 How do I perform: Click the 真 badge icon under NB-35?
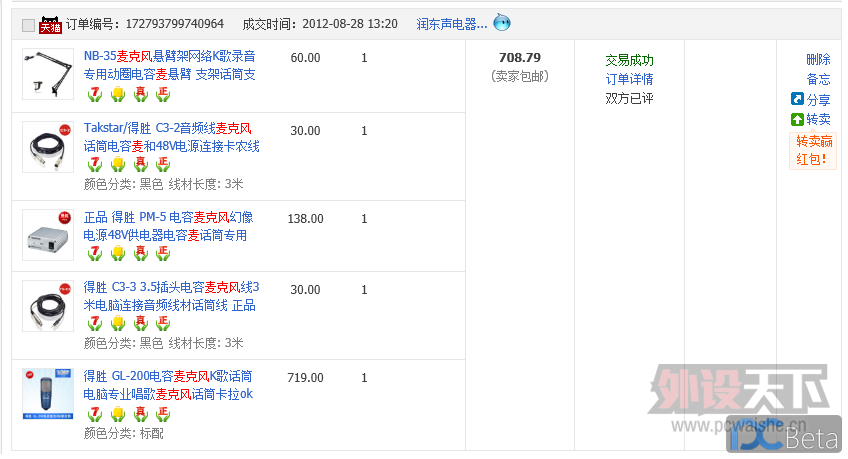pos(141,95)
